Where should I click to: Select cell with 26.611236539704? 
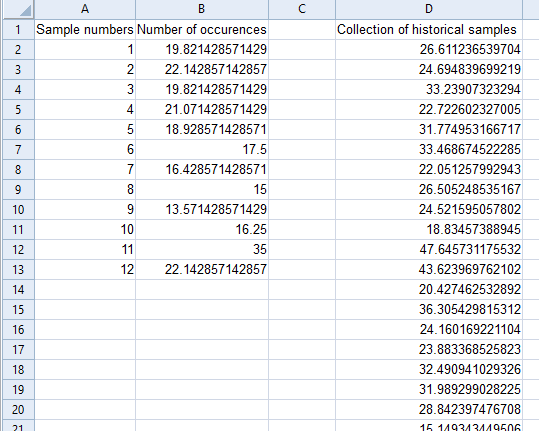click(x=429, y=49)
